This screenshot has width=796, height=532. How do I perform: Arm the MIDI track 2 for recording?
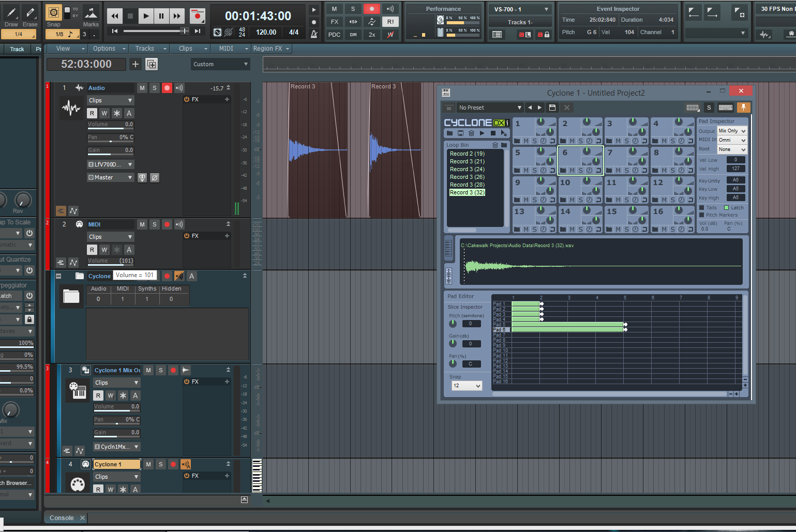tap(167, 224)
